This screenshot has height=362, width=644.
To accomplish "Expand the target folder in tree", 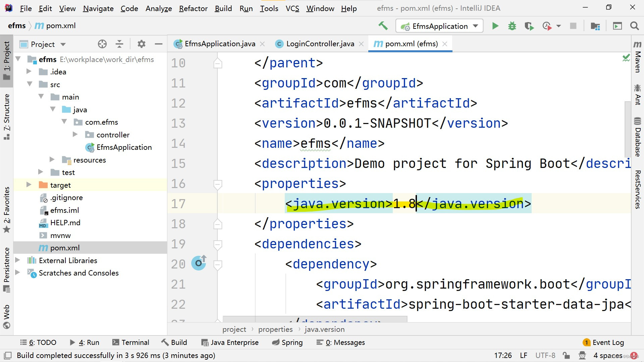I will [29, 185].
